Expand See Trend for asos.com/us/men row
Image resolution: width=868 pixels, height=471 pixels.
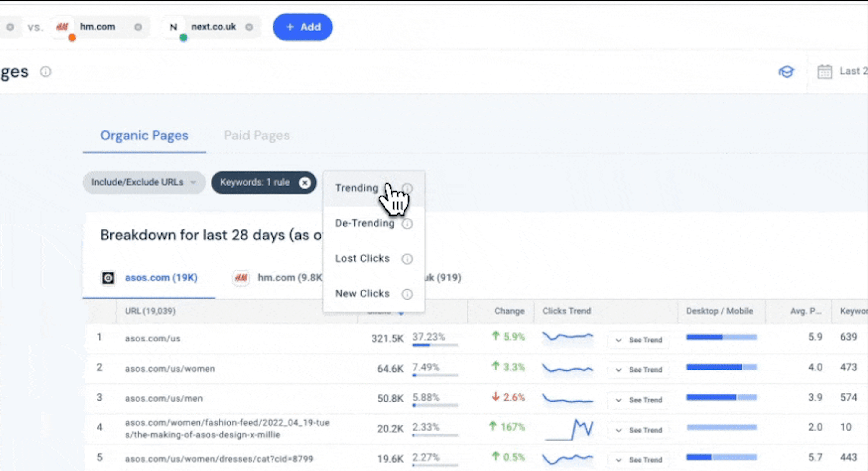[x=639, y=400]
